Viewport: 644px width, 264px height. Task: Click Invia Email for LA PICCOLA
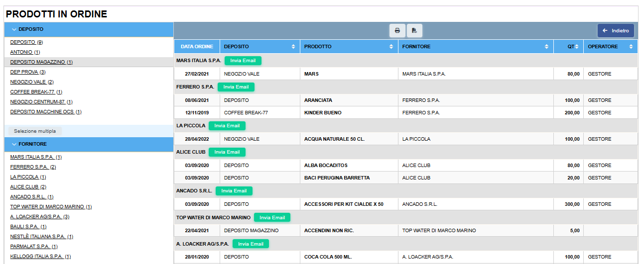pyautogui.click(x=227, y=126)
